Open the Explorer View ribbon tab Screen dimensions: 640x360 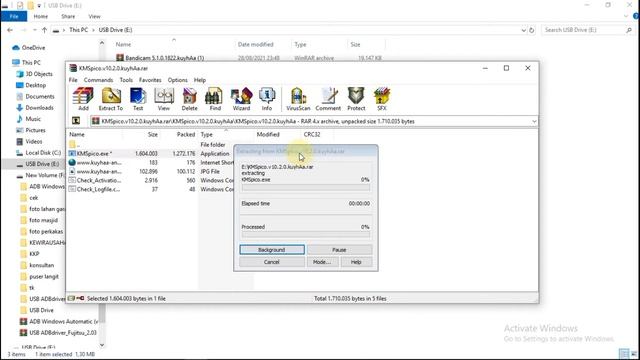[x=94, y=16]
